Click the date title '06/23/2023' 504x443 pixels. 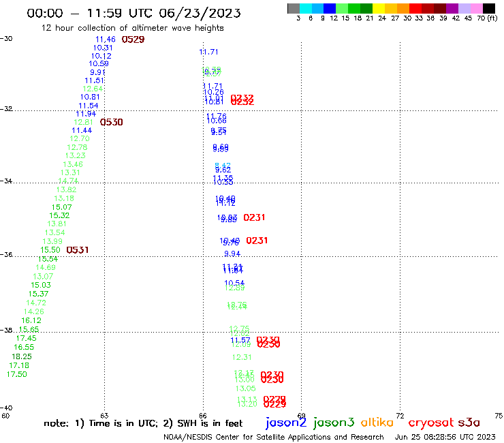(x=200, y=13)
